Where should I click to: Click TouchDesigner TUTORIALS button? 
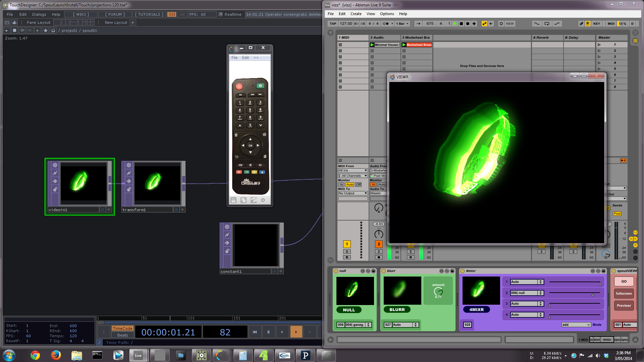149,14
